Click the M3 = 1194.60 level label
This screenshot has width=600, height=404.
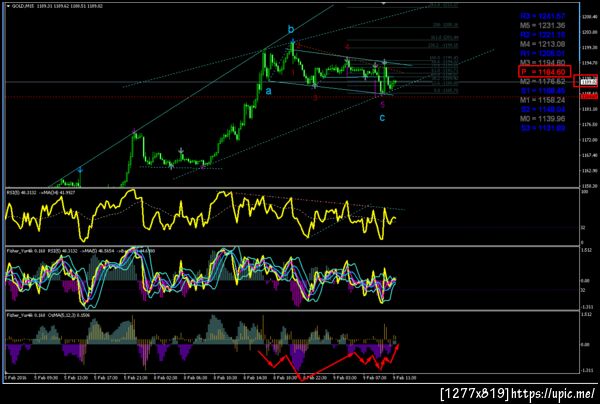[543, 63]
